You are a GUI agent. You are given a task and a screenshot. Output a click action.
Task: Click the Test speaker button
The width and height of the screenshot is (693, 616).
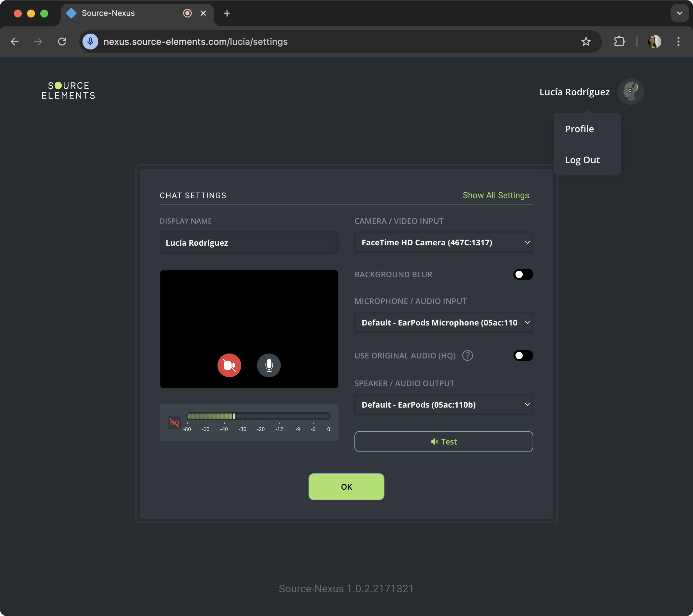click(x=444, y=442)
